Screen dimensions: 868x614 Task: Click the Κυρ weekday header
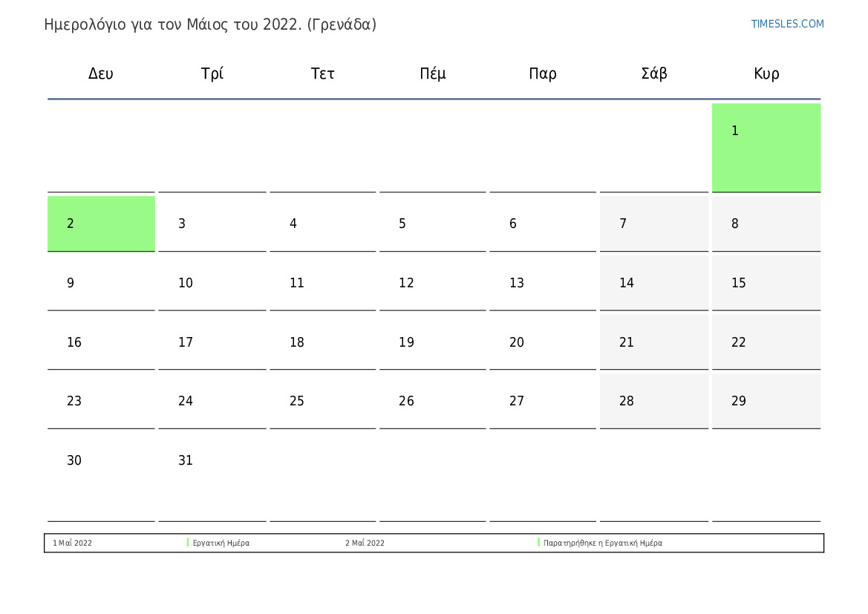(x=766, y=74)
